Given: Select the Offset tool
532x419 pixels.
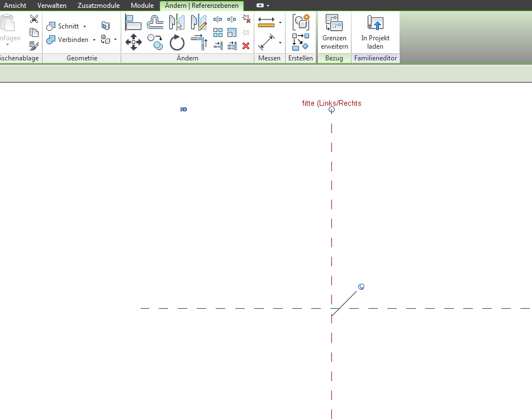Looking at the screenshot, I should coord(155,22).
